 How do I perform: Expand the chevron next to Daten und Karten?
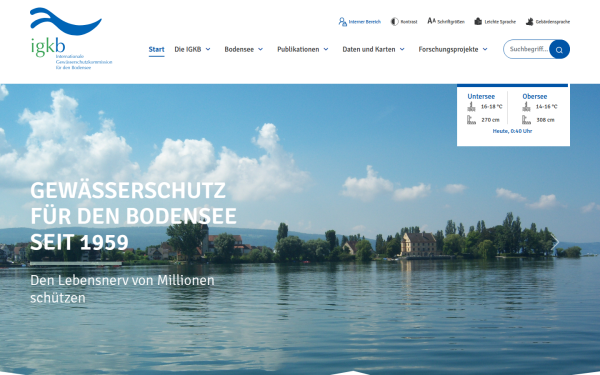click(x=402, y=49)
